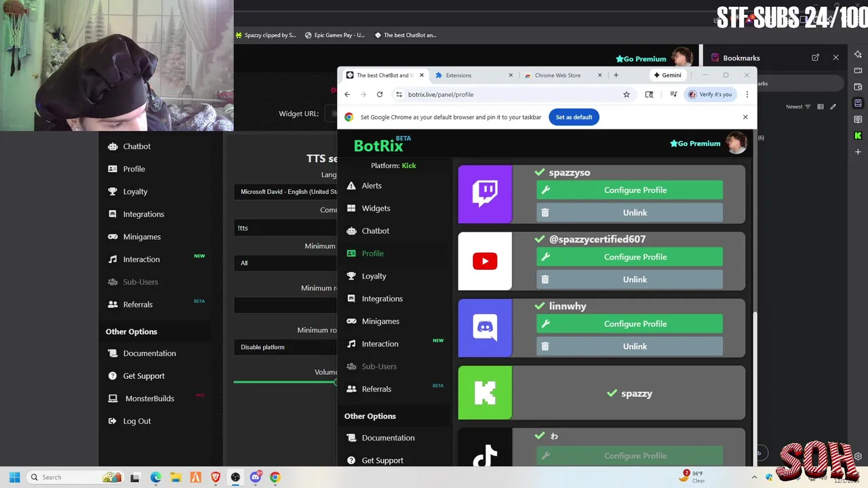868x488 pixels.
Task: Open Gemini in Chrome
Action: coord(667,75)
